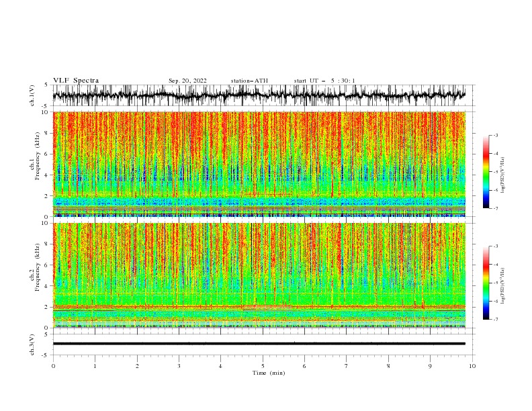Click inside the ch.1 spectrogram panel
This screenshot has width=532, height=411.
(259, 164)
